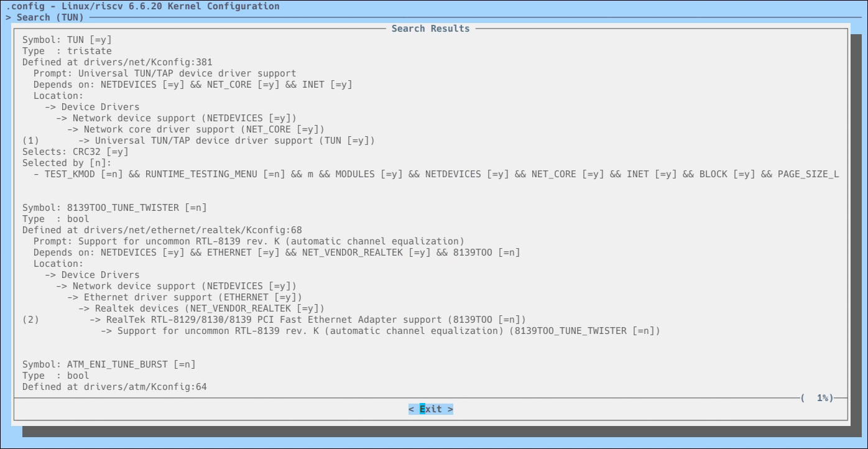Open Ethernet driver support (ETHERNET) entry
This screenshot has height=449, width=868.
(193, 297)
